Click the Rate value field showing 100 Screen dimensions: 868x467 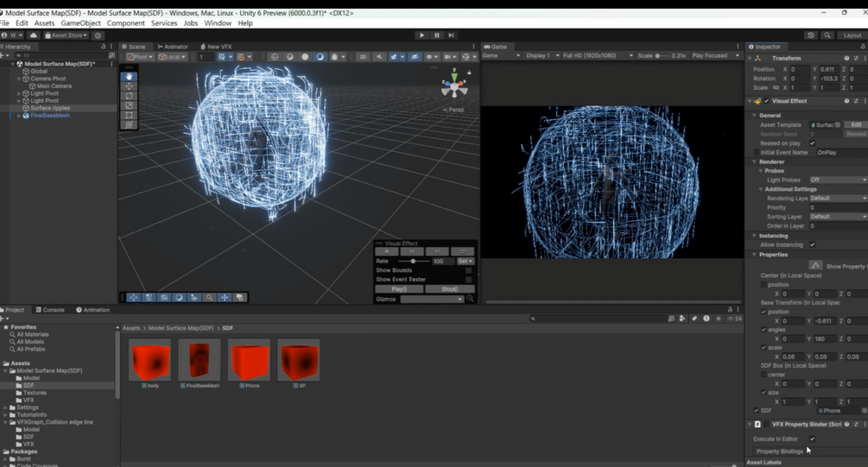coord(442,262)
